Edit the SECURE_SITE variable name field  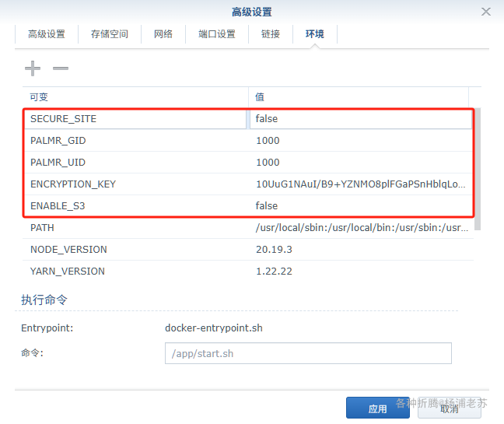click(x=135, y=119)
